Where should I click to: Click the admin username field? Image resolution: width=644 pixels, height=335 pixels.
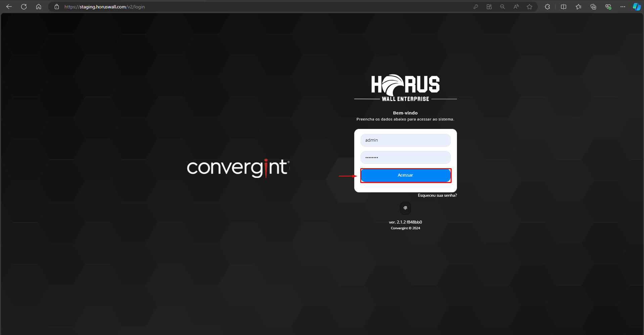(x=405, y=140)
